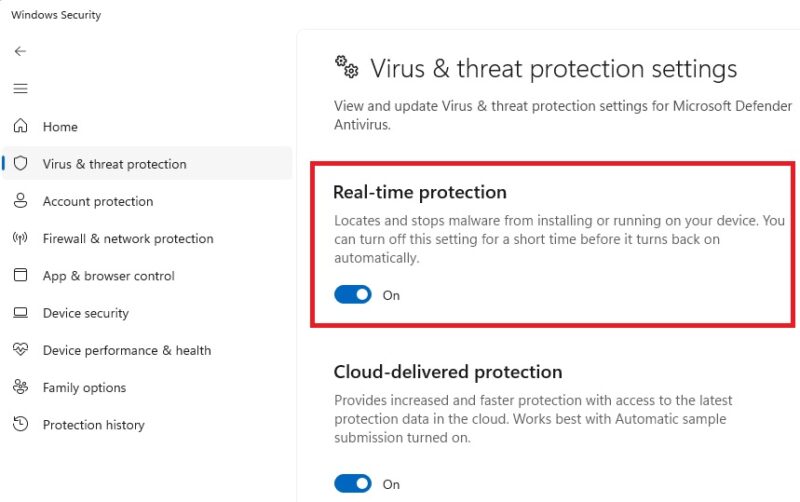Click the settings gears icon by heading

[x=347, y=67]
